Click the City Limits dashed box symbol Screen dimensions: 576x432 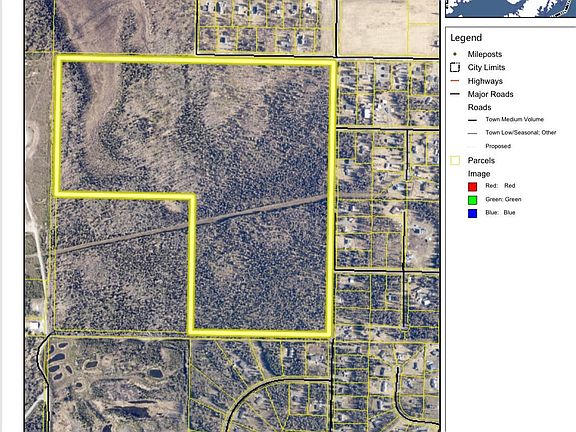pos(455,67)
